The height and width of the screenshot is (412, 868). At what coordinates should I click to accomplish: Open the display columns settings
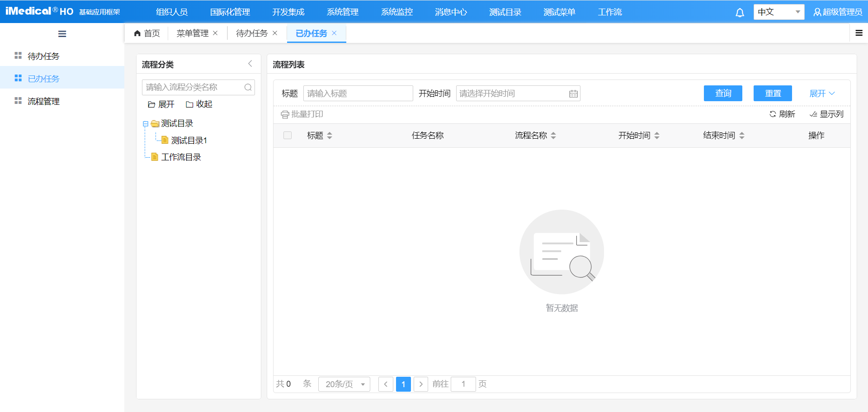826,114
